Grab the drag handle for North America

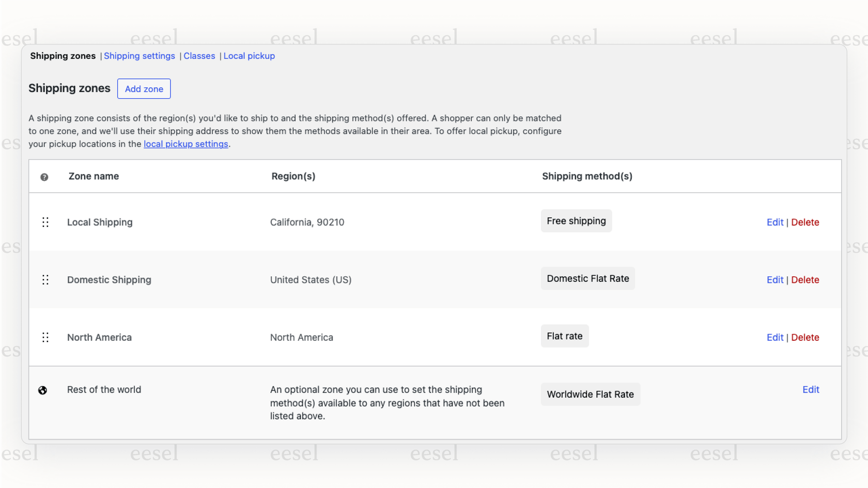pos(45,337)
